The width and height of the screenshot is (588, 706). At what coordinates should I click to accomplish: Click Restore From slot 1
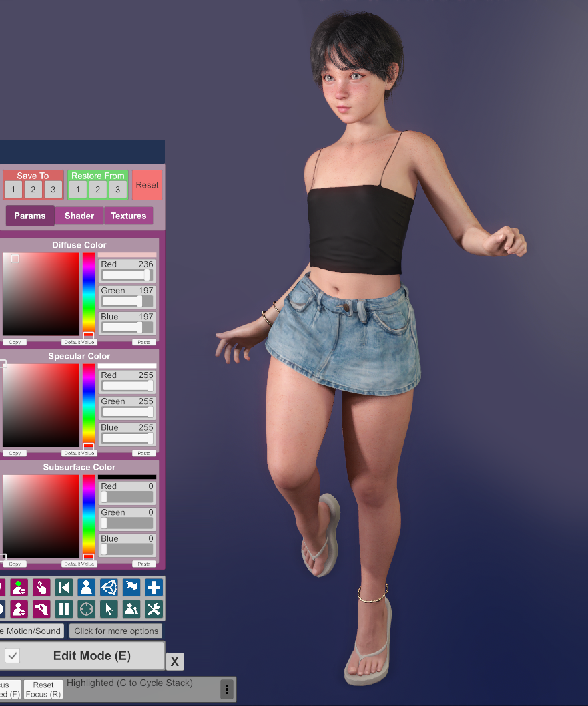click(x=78, y=190)
